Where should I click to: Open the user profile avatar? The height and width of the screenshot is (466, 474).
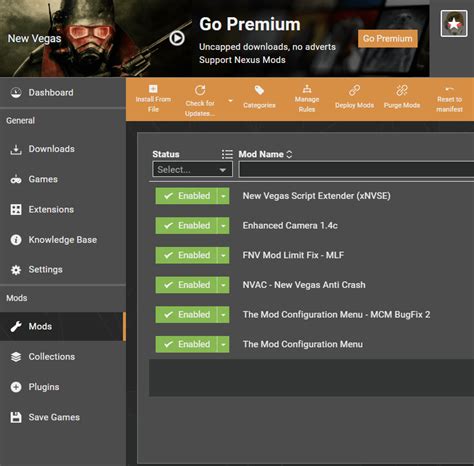[454, 23]
